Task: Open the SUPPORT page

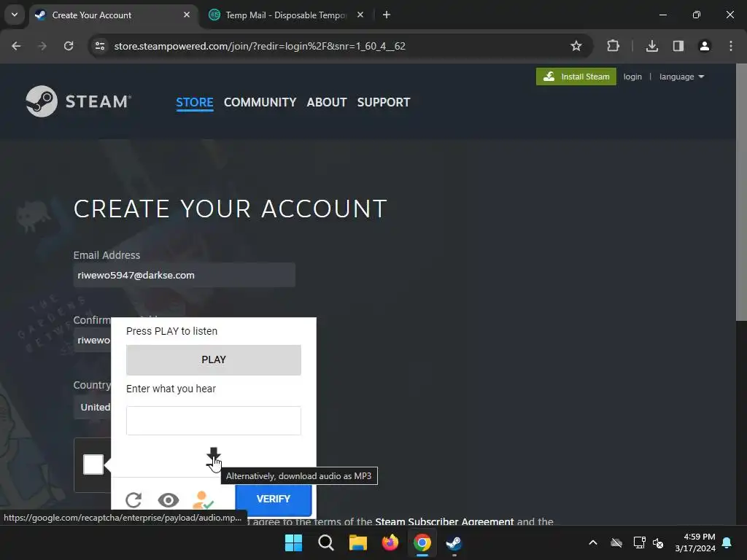Action: 384,102
